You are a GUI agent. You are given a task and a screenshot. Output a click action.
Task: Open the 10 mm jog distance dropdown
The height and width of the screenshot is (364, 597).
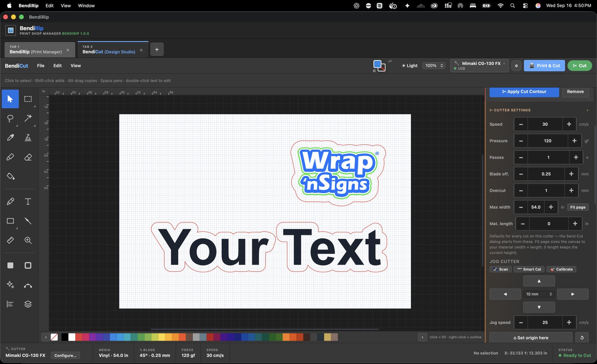[539, 294]
